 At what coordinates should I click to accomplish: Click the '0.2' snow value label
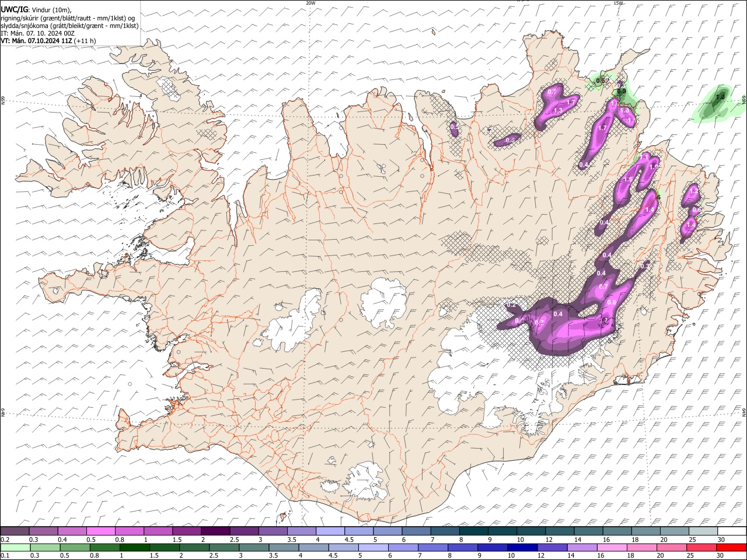[x=512, y=304]
